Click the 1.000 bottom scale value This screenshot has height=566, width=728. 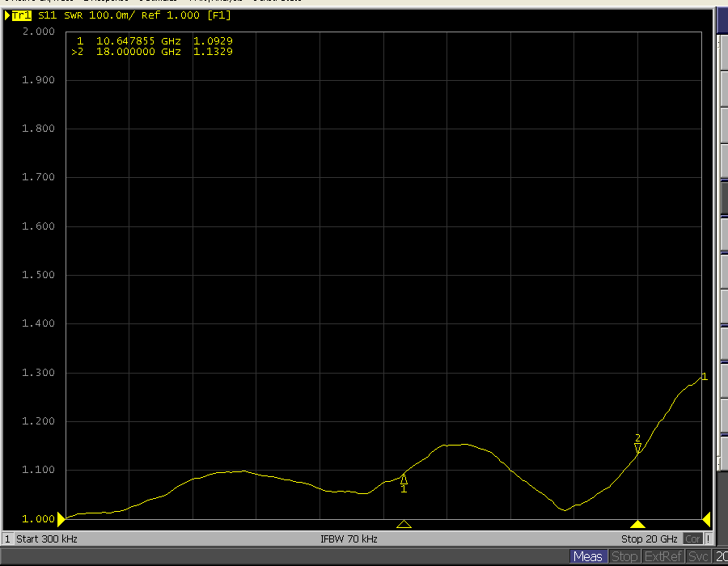(x=39, y=519)
